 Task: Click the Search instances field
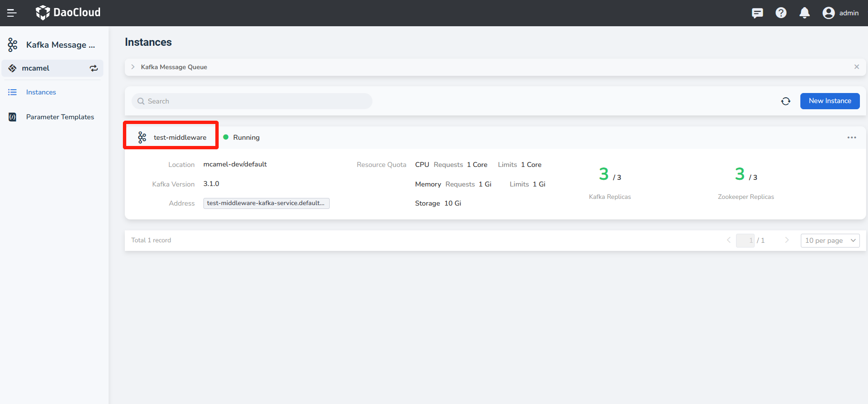(252, 101)
